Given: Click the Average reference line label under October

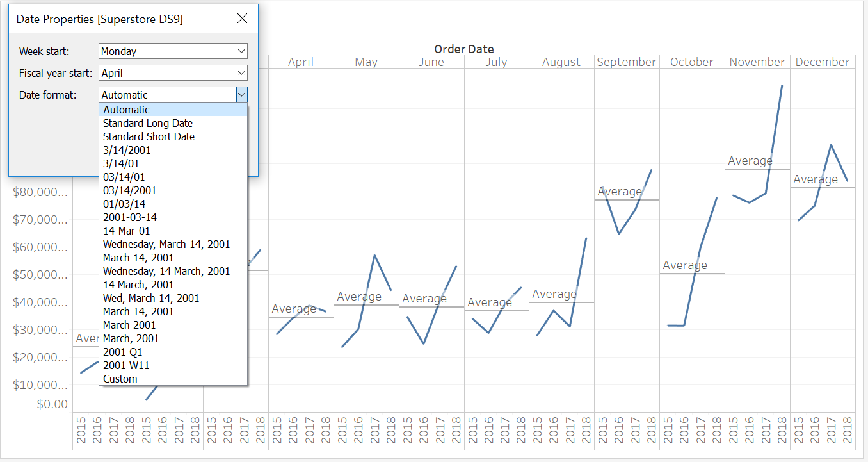Looking at the screenshot, I should coord(686,265).
